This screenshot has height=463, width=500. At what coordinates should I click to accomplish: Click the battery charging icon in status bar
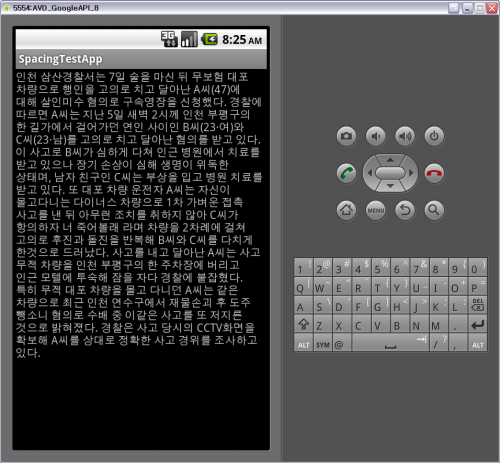point(209,39)
